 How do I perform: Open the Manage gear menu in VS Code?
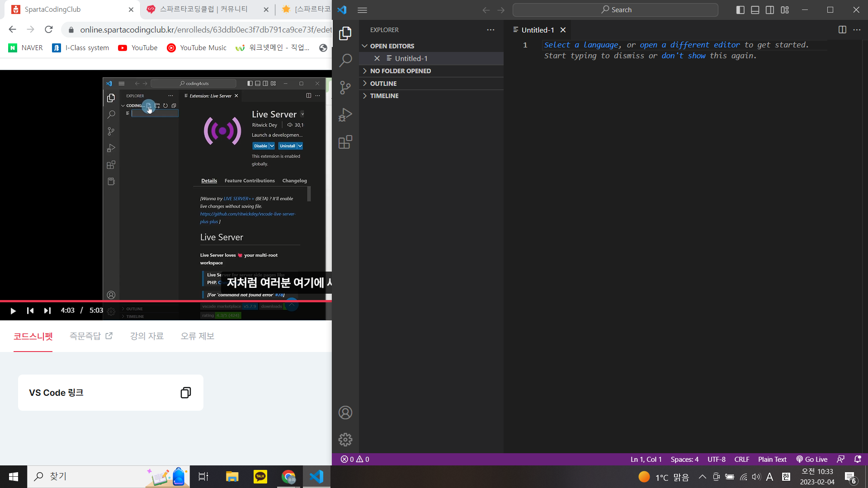point(345,439)
